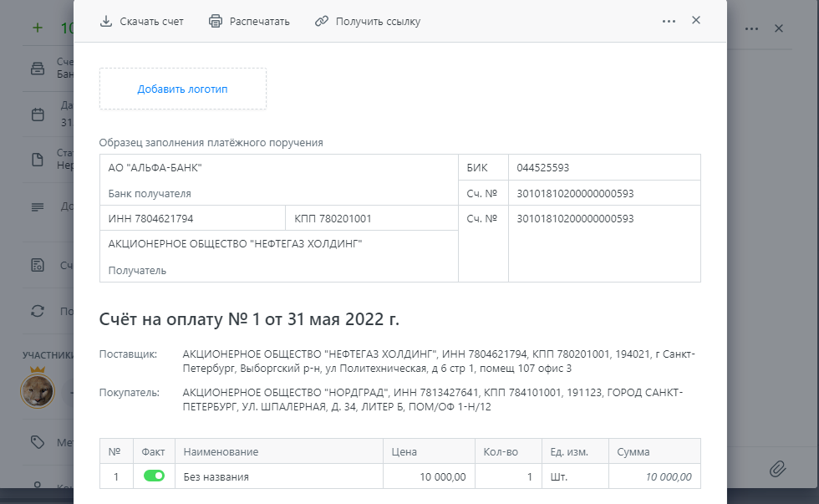The width and height of the screenshot is (819, 504).
Task: Click the Поставщик: label
Action: (x=128, y=354)
